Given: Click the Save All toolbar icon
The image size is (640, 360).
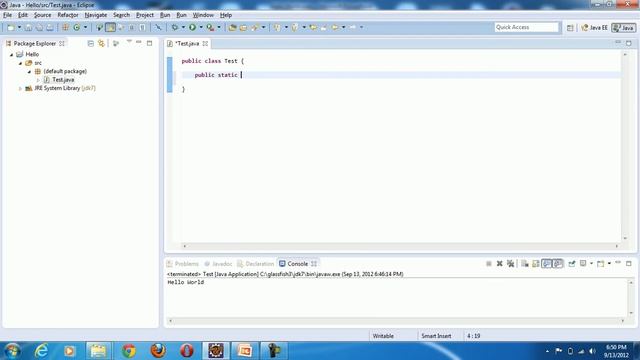Looking at the screenshot, I should click(x=39, y=27).
